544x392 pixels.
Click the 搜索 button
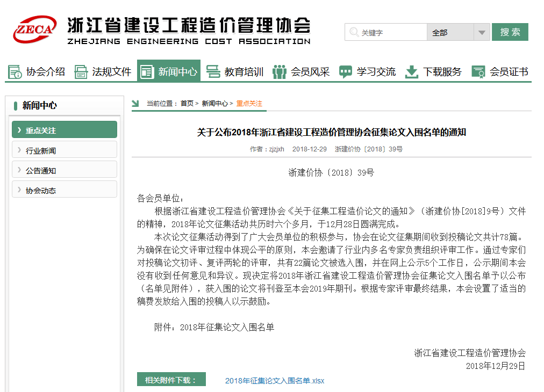(x=510, y=32)
